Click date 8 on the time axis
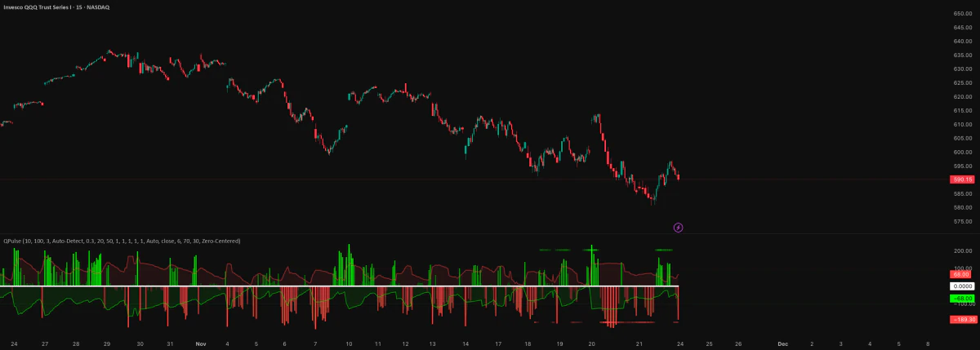This screenshot has width=980, height=350. pos(928,343)
